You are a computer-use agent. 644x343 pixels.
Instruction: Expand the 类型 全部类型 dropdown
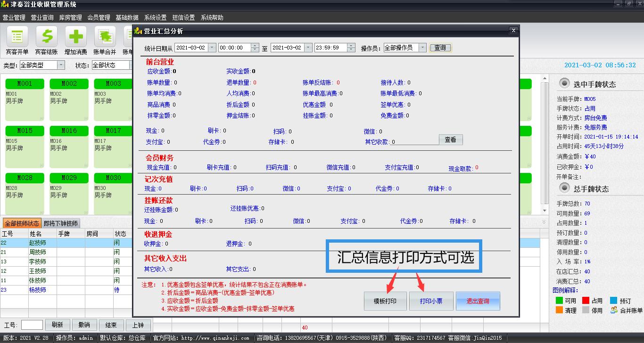click(61, 65)
